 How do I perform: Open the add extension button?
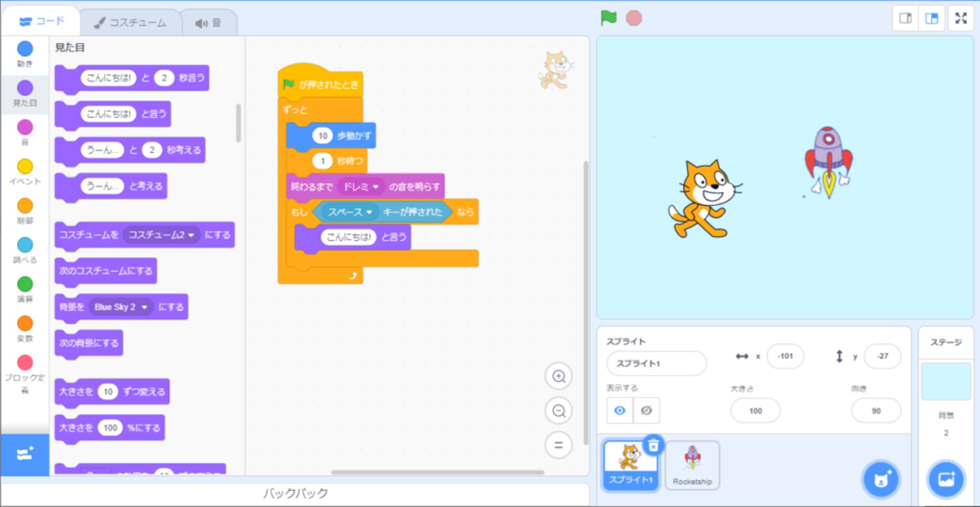pyautogui.click(x=24, y=454)
